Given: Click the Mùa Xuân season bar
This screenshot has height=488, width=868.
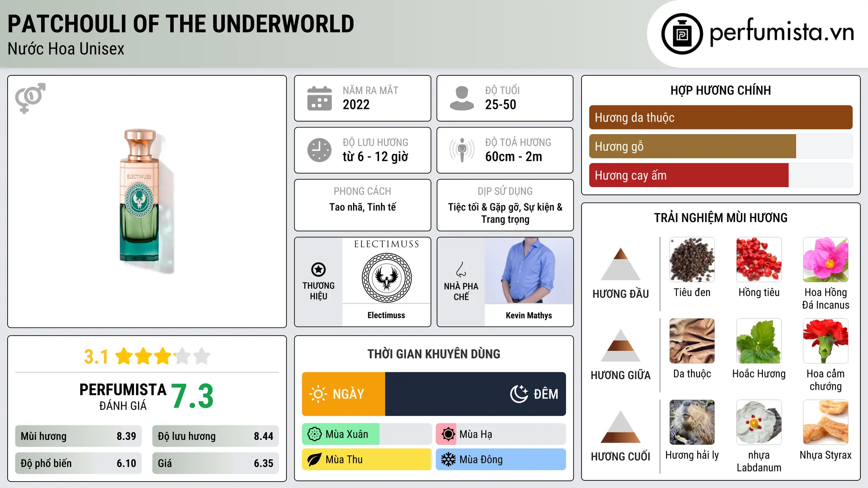Looking at the screenshot, I should (x=367, y=434).
